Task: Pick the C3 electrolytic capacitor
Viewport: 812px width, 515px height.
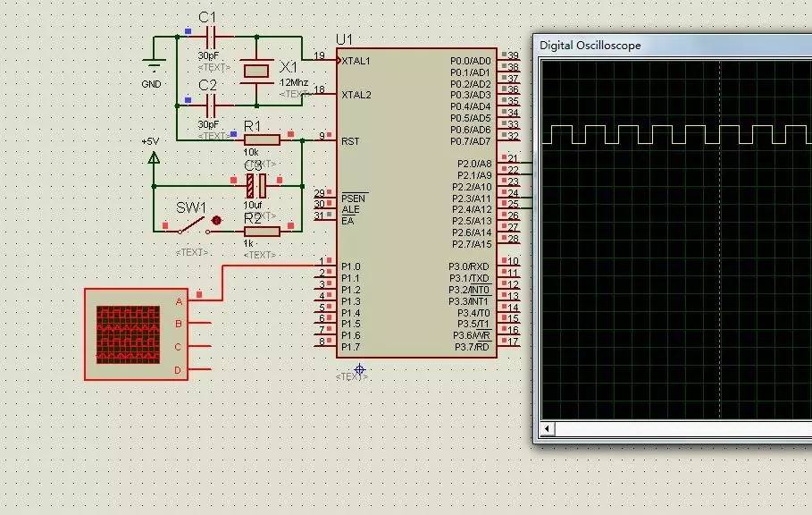Action: pos(256,186)
